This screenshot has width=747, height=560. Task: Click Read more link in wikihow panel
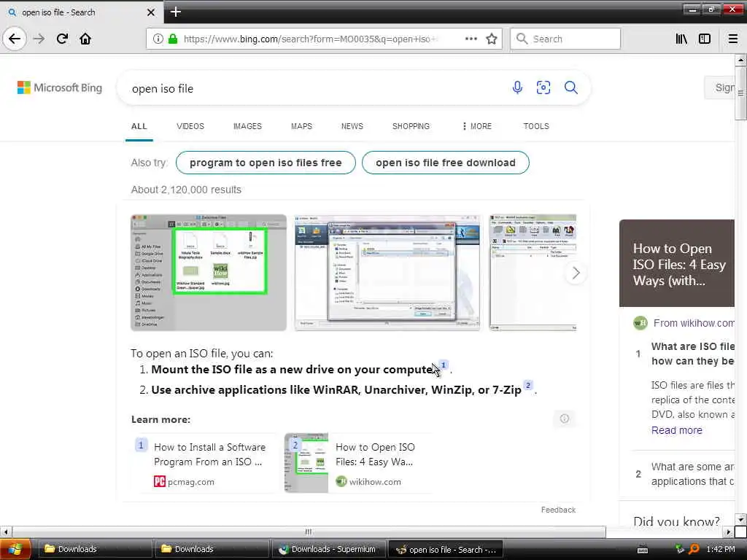point(676,430)
